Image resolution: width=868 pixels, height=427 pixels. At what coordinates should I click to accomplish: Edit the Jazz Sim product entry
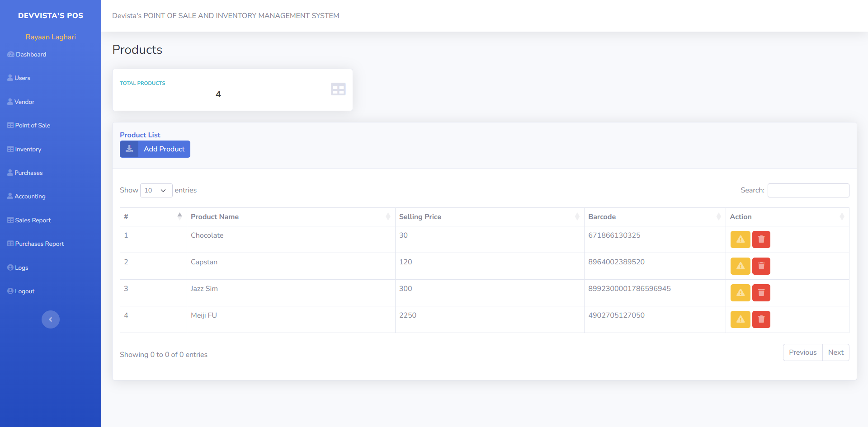point(740,293)
